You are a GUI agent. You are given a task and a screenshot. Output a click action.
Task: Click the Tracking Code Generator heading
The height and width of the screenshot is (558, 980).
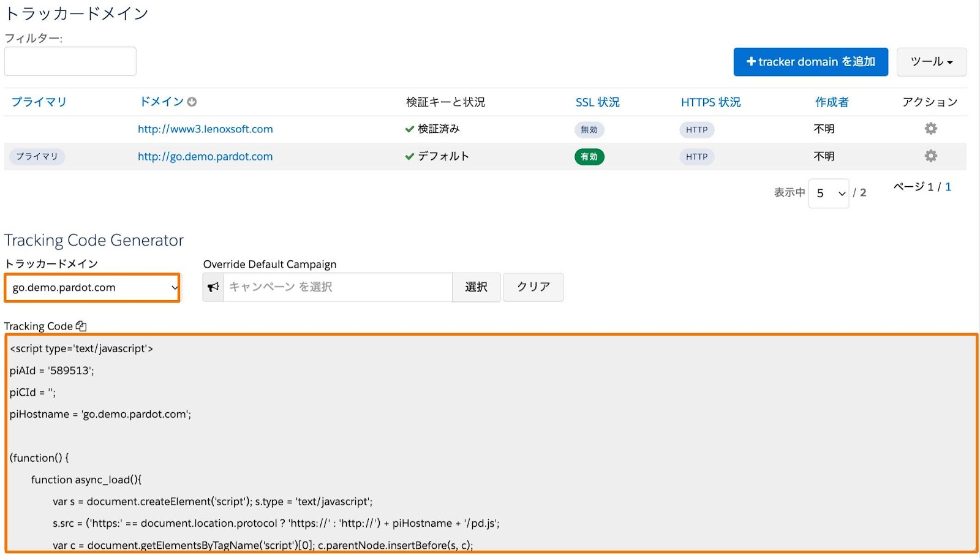tap(94, 240)
